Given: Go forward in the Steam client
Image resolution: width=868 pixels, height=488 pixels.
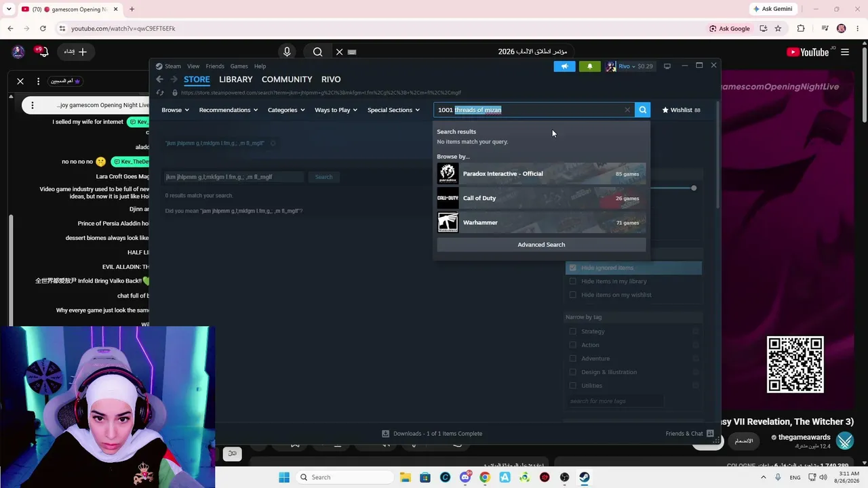Looking at the screenshot, I should tap(174, 79).
